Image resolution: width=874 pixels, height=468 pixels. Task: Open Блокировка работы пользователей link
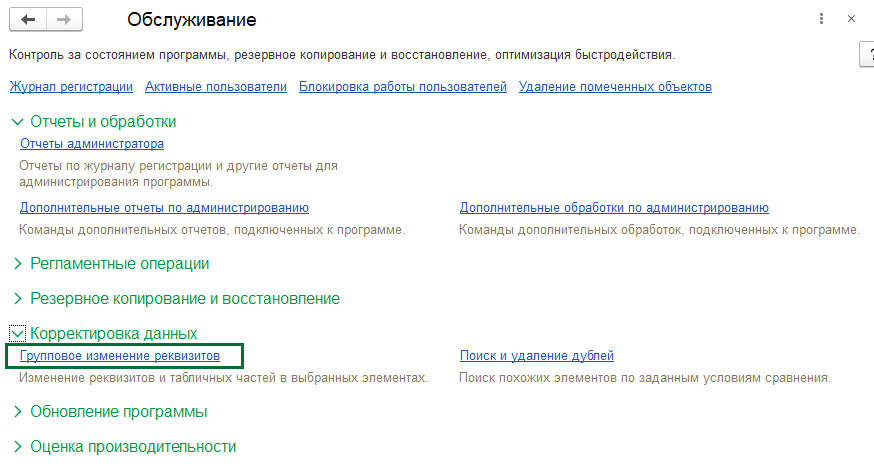[402, 87]
